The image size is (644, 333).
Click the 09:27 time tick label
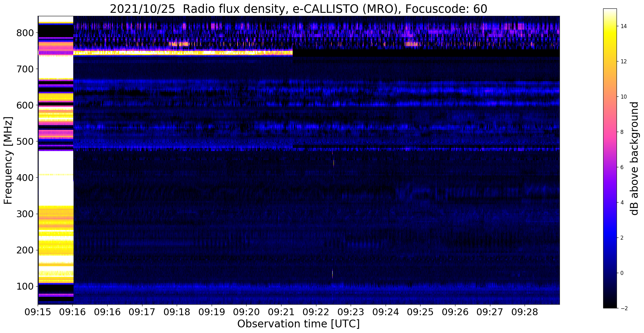coord(490,312)
